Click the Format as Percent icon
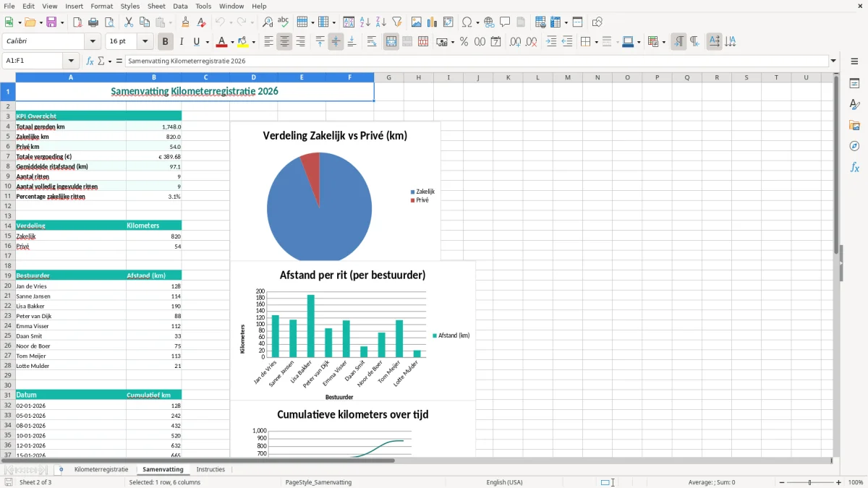 coord(464,42)
